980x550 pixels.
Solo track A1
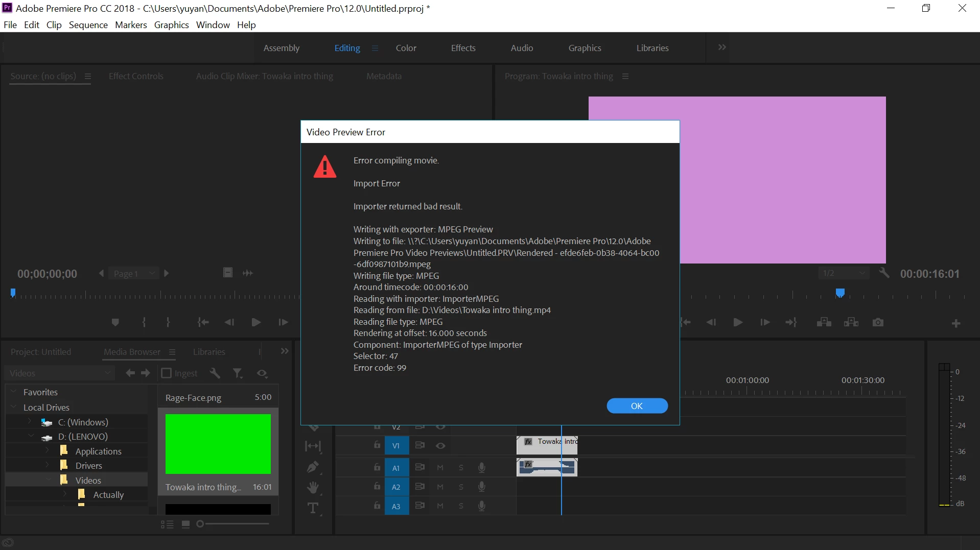pos(461,468)
